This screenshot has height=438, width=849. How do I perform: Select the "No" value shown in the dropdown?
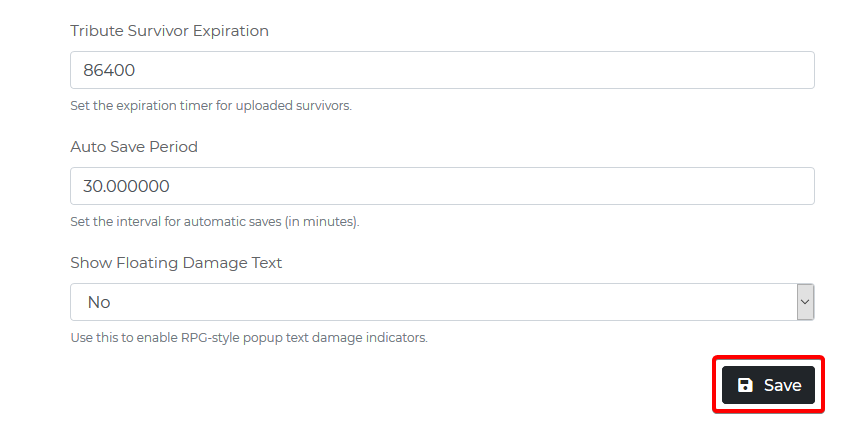(x=99, y=302)
